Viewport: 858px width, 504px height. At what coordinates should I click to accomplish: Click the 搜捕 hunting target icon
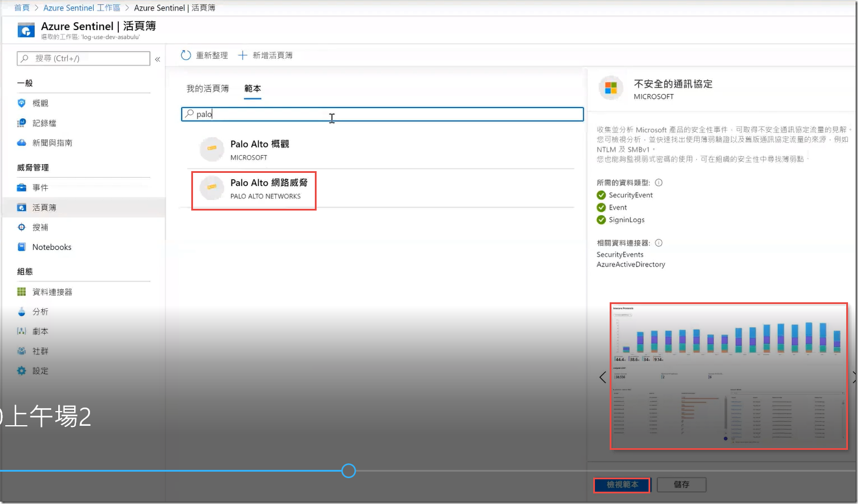pos(22,227)
